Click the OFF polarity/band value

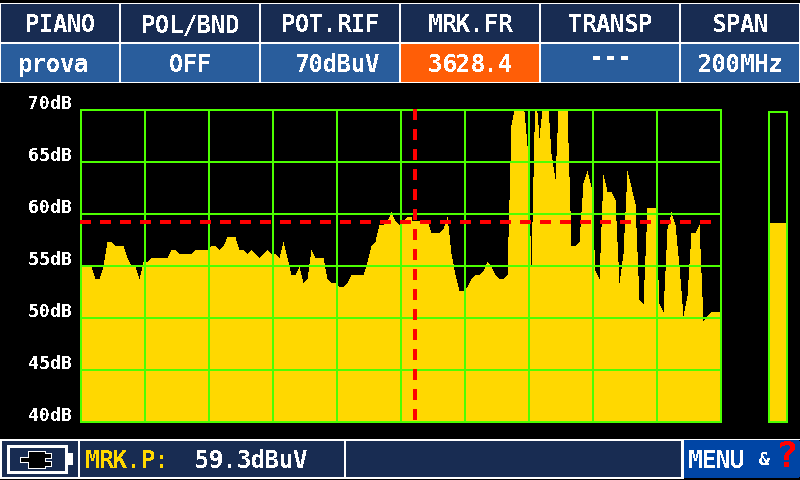[190, 63]
